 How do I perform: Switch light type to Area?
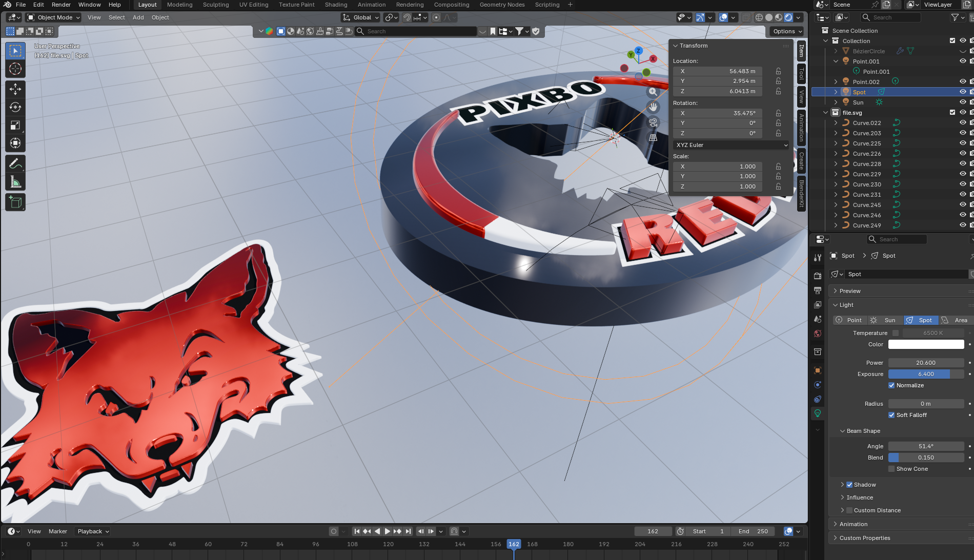955,320
